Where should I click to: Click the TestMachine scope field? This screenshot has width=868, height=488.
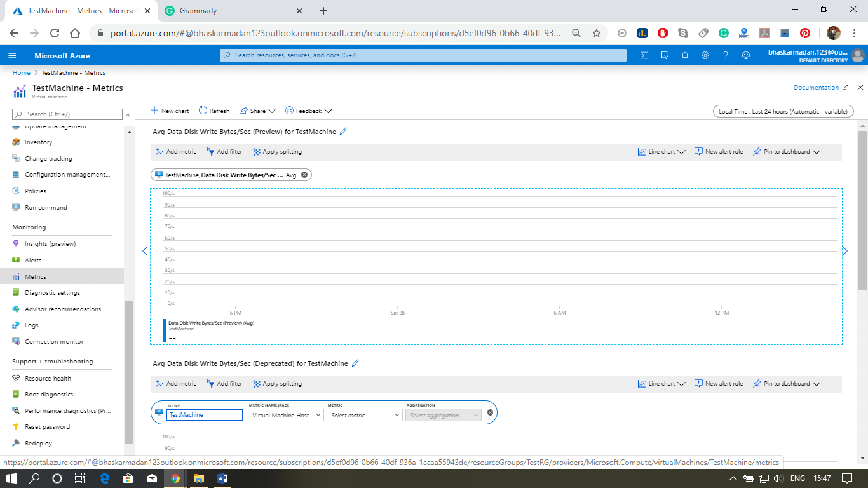205,415
